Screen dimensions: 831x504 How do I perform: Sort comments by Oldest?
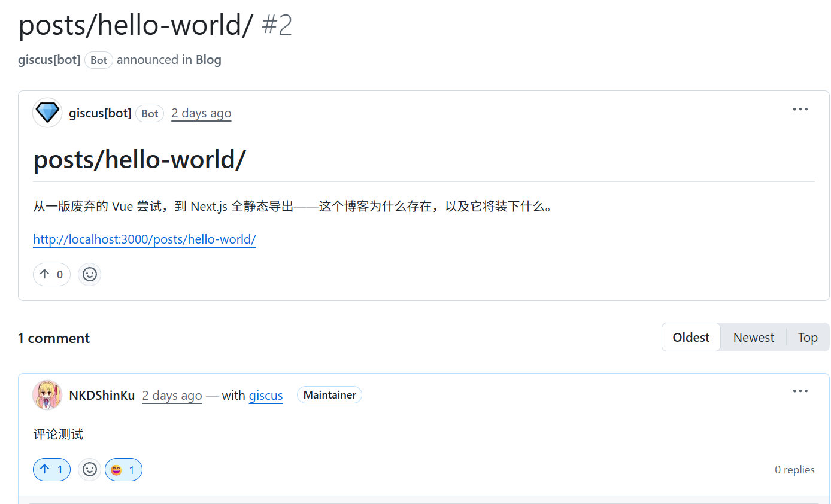(x=691, y=338)
